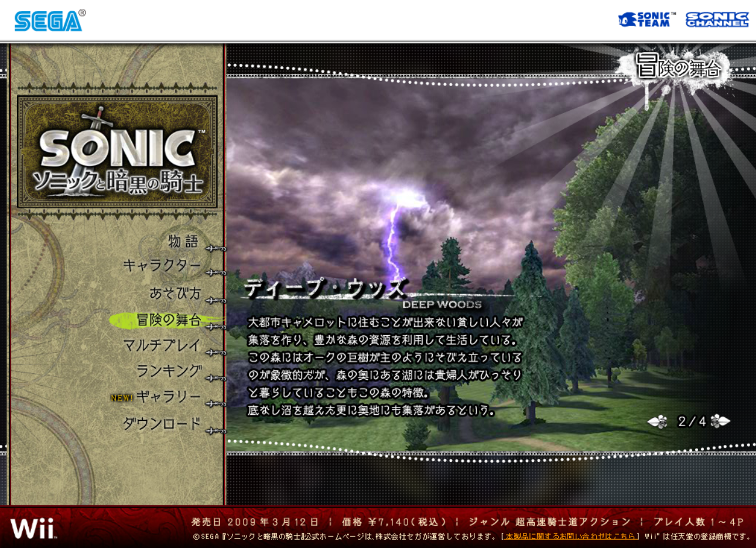Click the 冒険の舞台 page header badge
This screenshot has width=756, height=548.
point(678,68)
